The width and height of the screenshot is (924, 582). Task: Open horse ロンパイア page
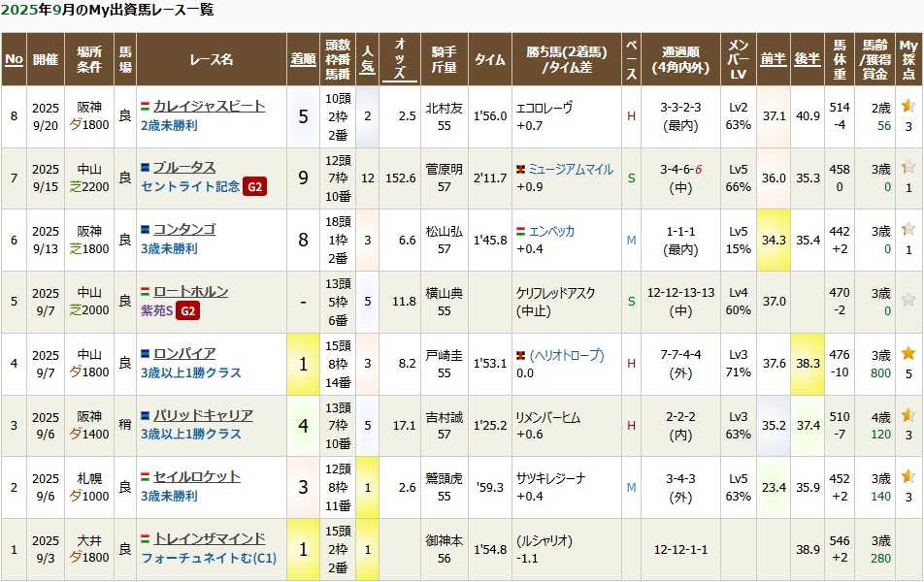184,353
